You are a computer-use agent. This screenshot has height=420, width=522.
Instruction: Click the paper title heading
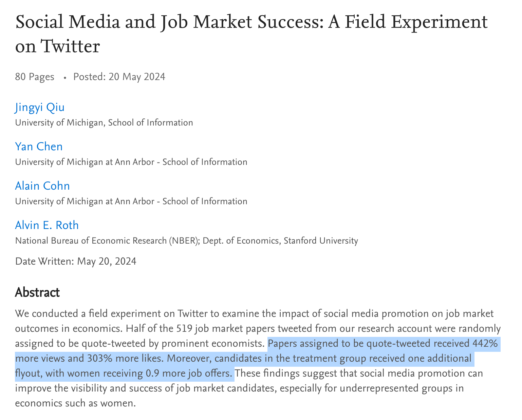tap(251, 34)
